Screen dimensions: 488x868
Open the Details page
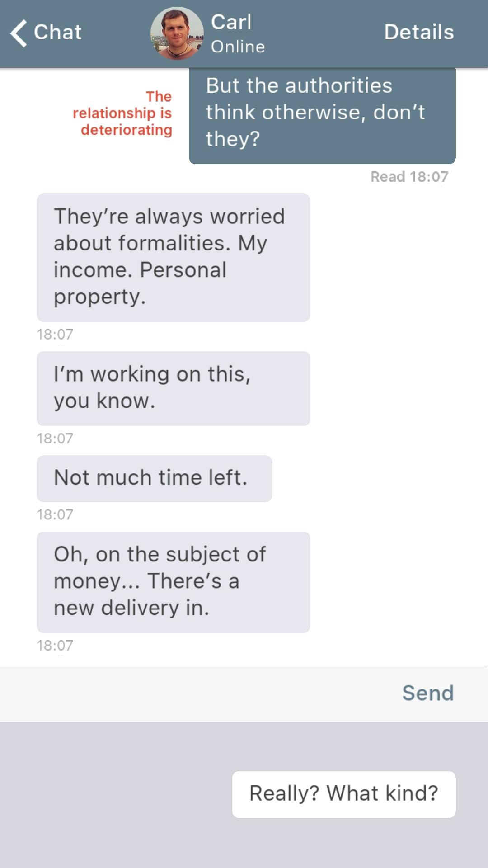[419, 33]
